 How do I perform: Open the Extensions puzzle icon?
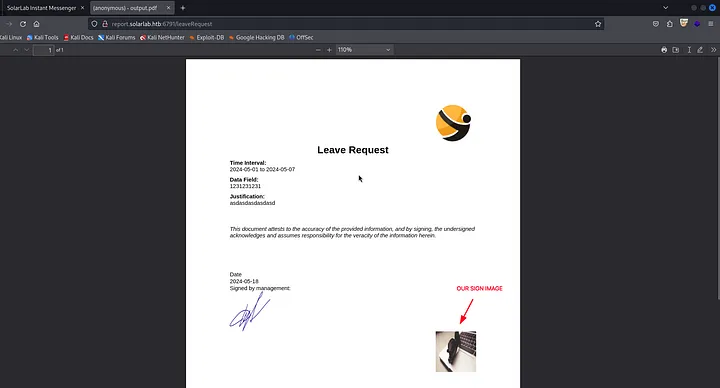tap(669, 24)
